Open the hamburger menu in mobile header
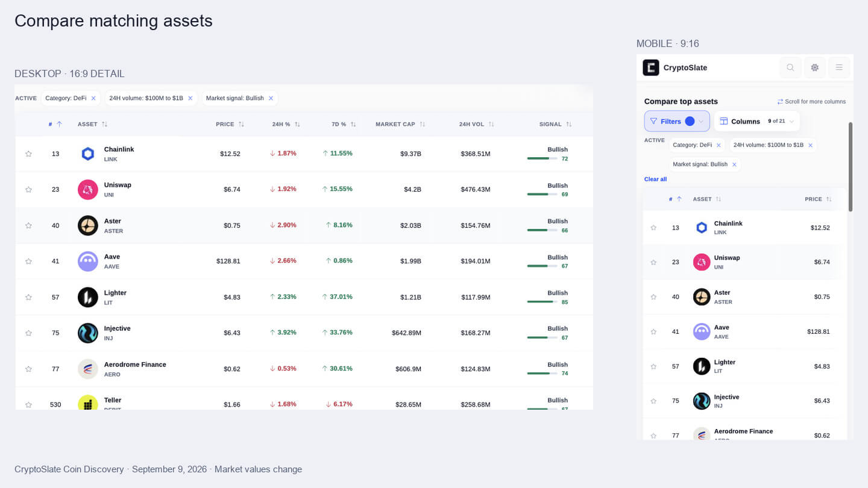 point(839,67)
